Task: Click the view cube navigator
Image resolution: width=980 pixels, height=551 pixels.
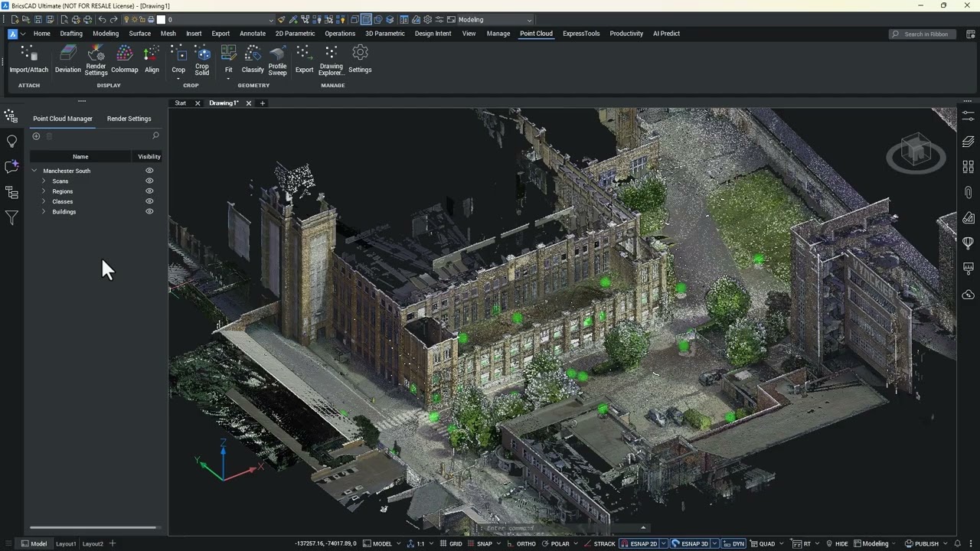Action: coord(916,153)
